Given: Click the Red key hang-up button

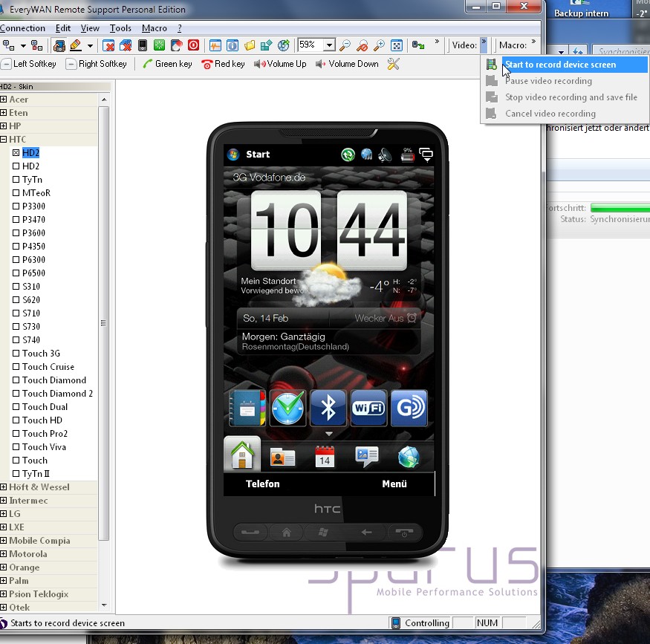Looking at the screenshot, I should pyautogui.click(x=223, y=64).
